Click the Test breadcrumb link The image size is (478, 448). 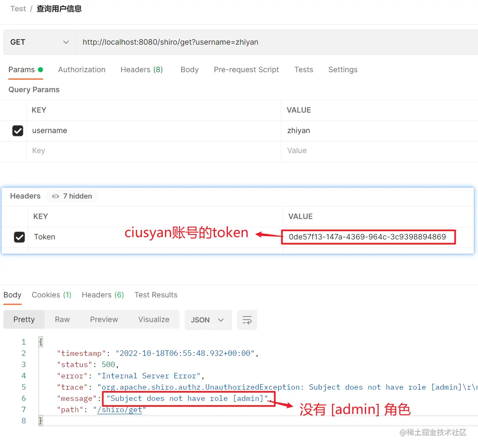tap(18, 8)
